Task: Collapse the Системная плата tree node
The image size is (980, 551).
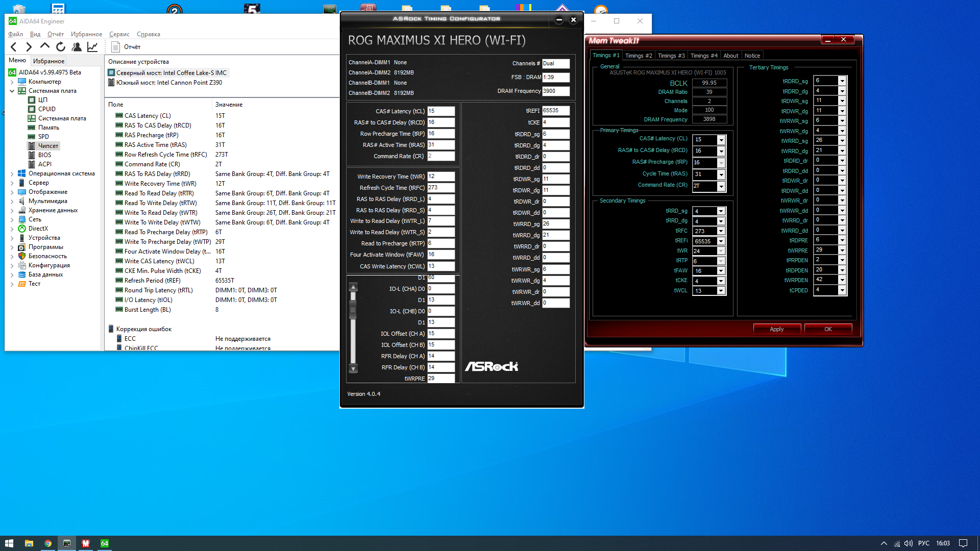Action: coord(12,91)
